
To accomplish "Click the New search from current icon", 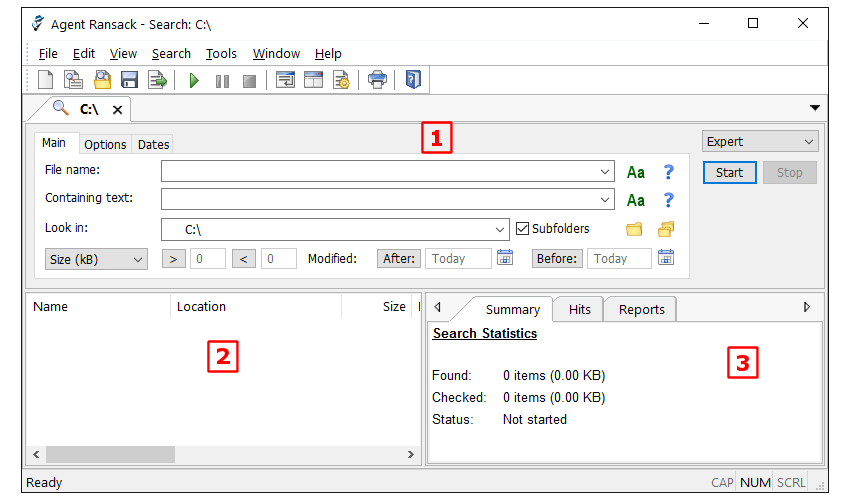I will [x=73, y=80].
